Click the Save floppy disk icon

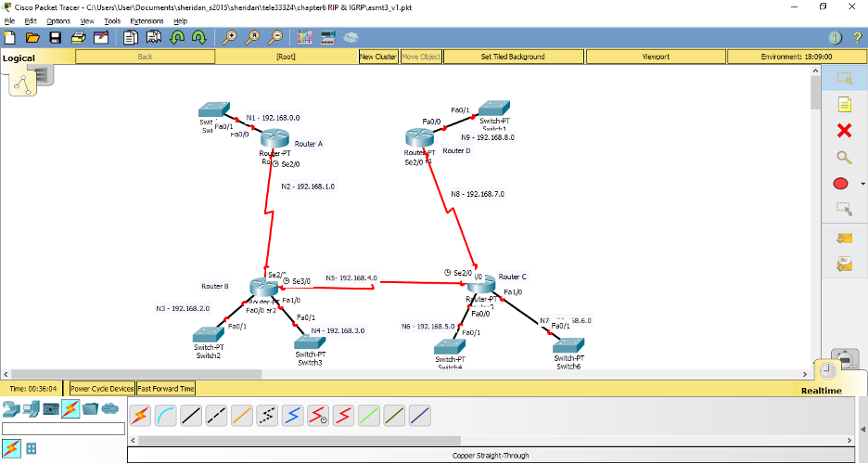coord(56,37)
